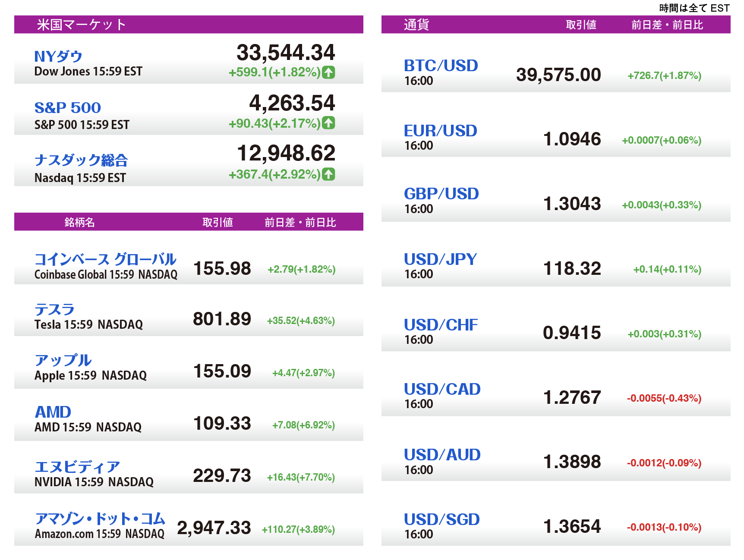This screenshot has height=560, width=744.
Task: Open the EUR/USD currency pair
Action: point(440,131)
